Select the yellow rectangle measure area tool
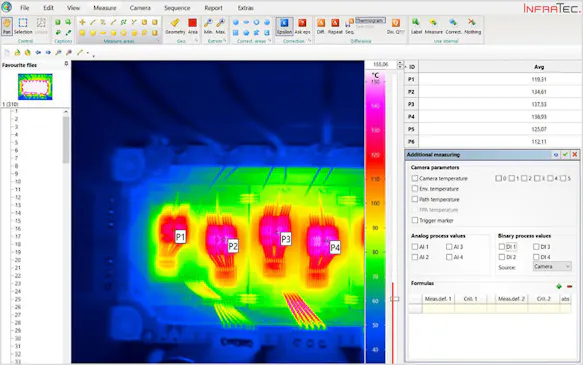583x365 pixels. pyautogui.click(x=82, y=33)
